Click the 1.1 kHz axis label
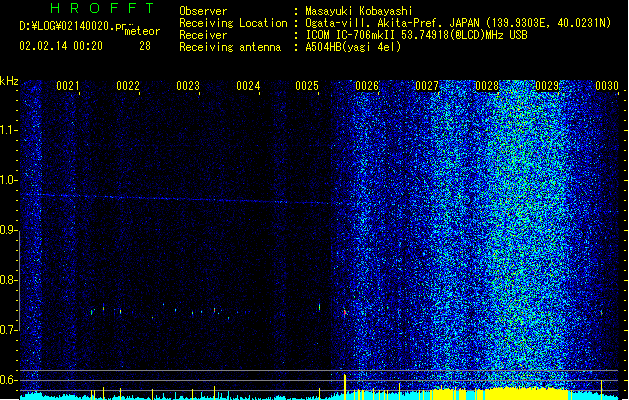 point(9,130)
